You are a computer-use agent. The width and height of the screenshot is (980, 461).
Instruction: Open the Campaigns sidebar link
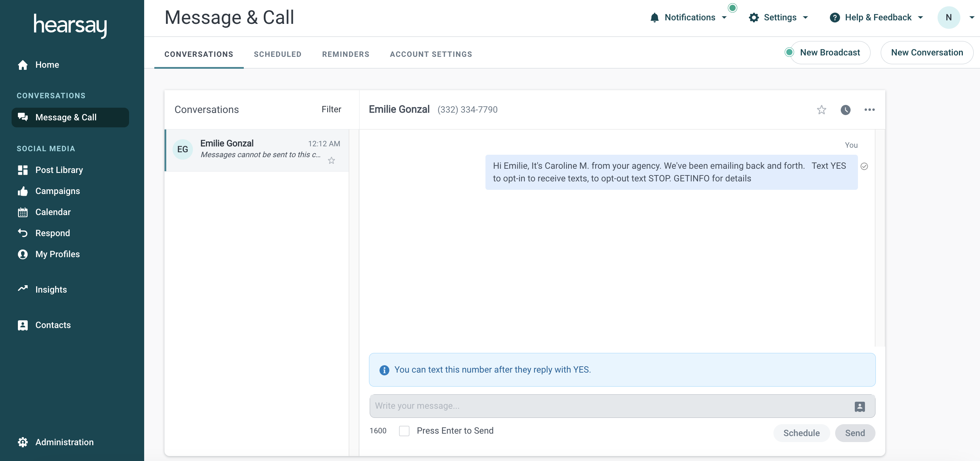(x=58, y=191)
